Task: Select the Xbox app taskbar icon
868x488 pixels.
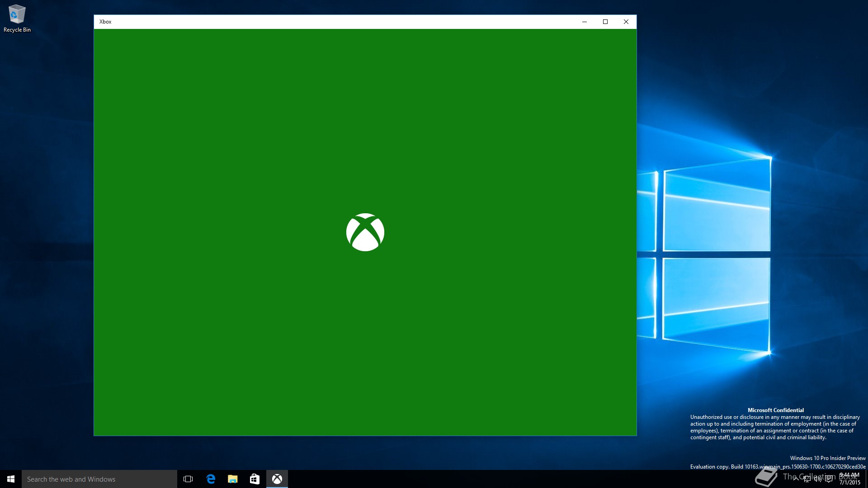Action: tap(277, 479)
